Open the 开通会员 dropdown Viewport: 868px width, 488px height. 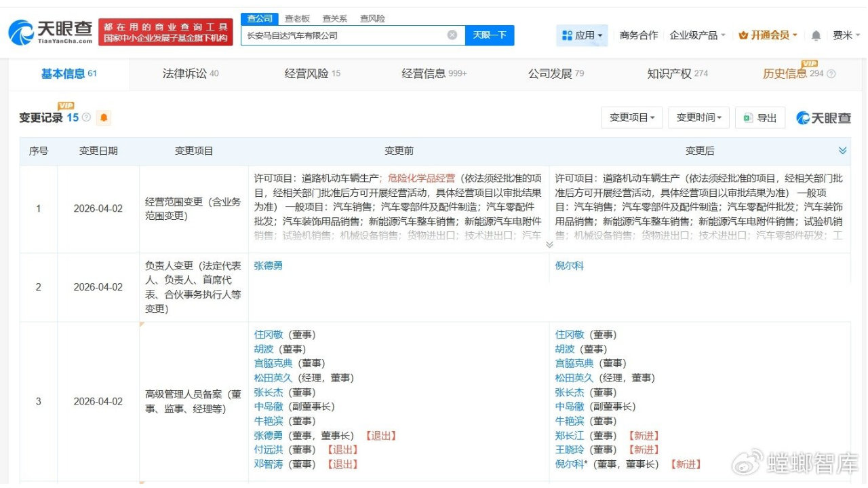(768, 35)
